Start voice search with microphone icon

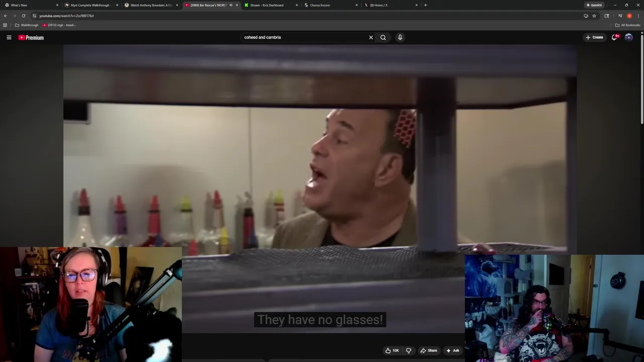400,37
